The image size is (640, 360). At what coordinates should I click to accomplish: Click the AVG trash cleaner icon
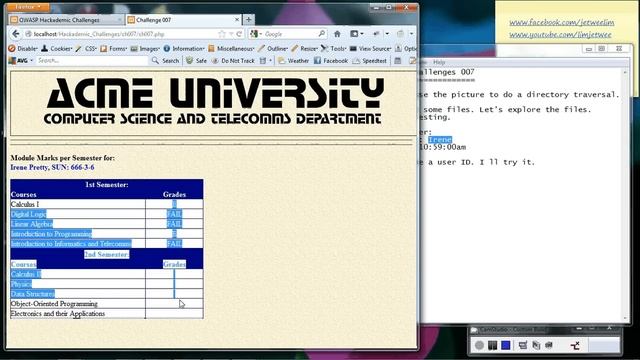tap(263, 60)
